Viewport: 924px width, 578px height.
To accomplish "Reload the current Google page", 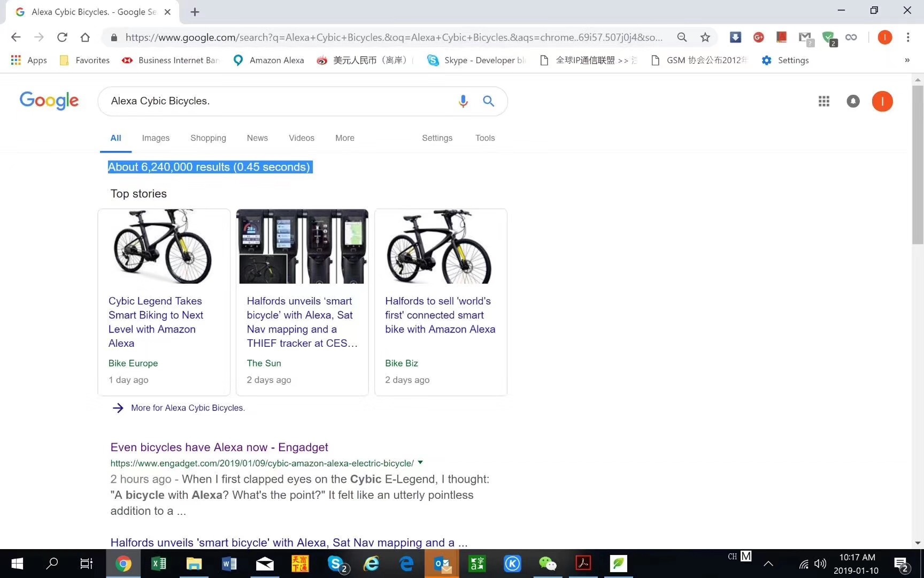I will (x=62, y=37).
